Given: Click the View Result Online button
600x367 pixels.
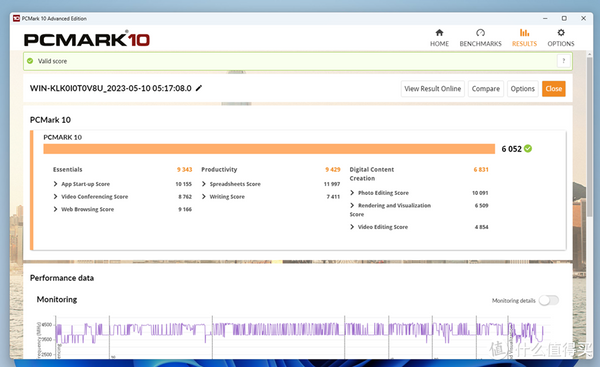Looking at the screenshot, I should tap(432, 89).
